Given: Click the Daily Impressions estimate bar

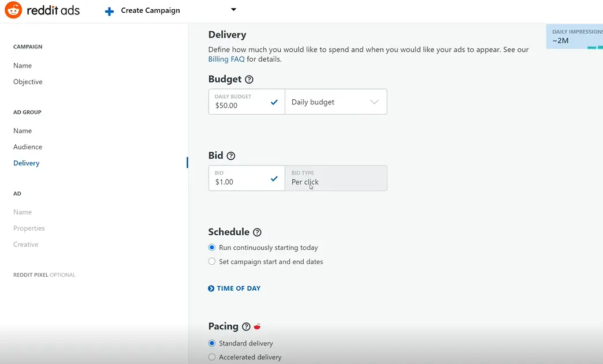Looking at the screenshot, I should (x=574, y=36).
